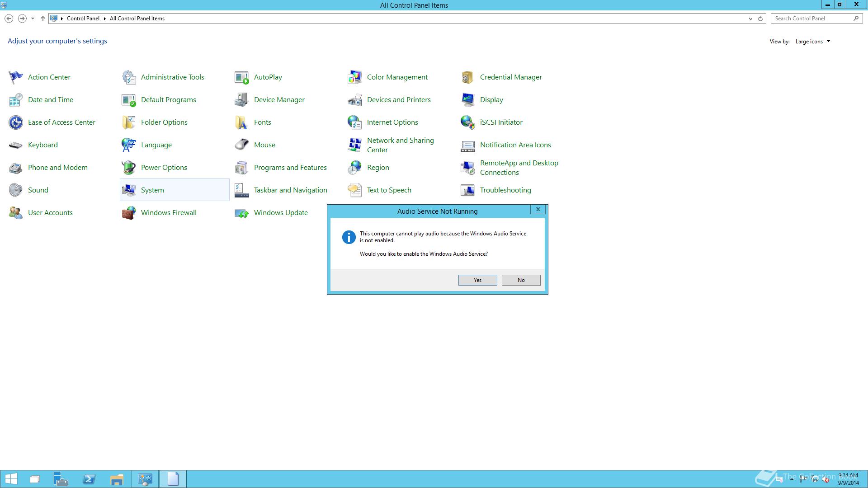Image resolution: width=868 pixels, height=488 pixels.
Task: Click the Control Panel breadcrumb
Action: click(83, 19)
